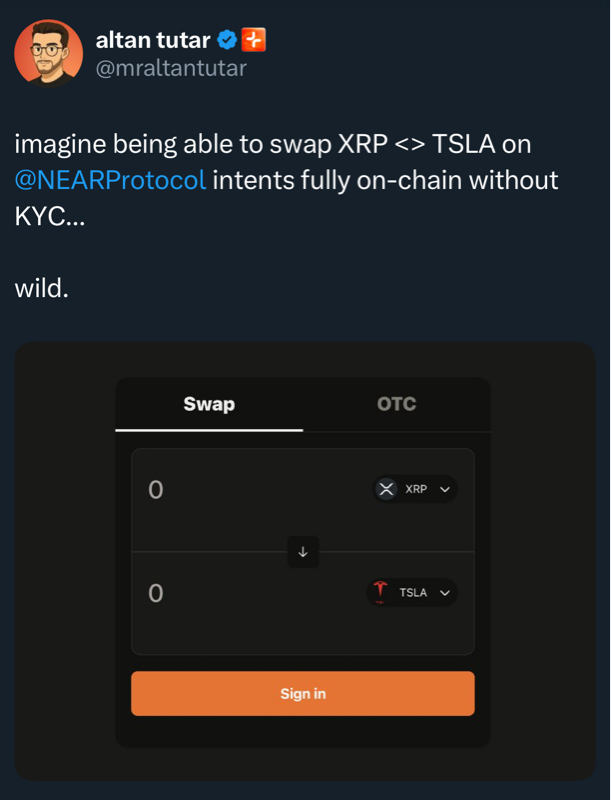This screenshot has width=611, height=800.
Task: Click the blue verified checkmark badge
Action: pyautogui.click(x=227, y=40)
